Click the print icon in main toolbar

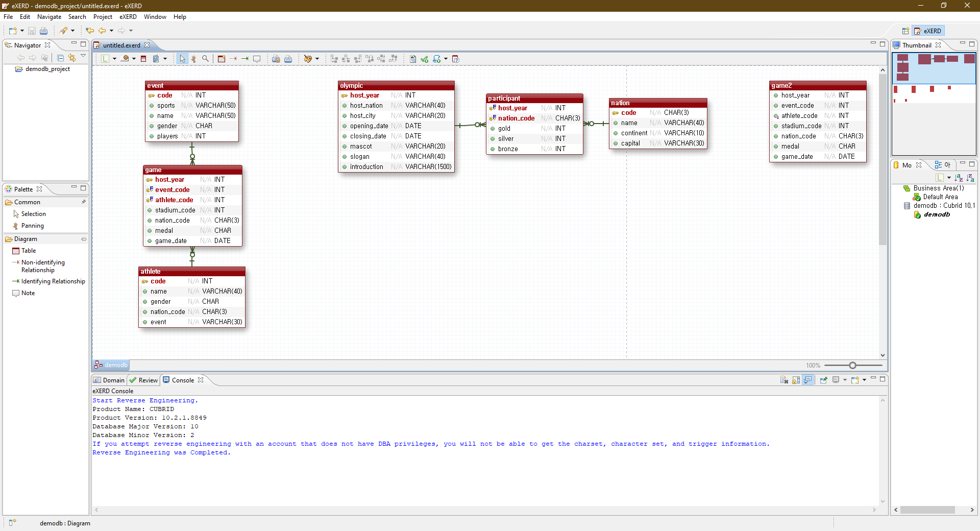(44, 31)
